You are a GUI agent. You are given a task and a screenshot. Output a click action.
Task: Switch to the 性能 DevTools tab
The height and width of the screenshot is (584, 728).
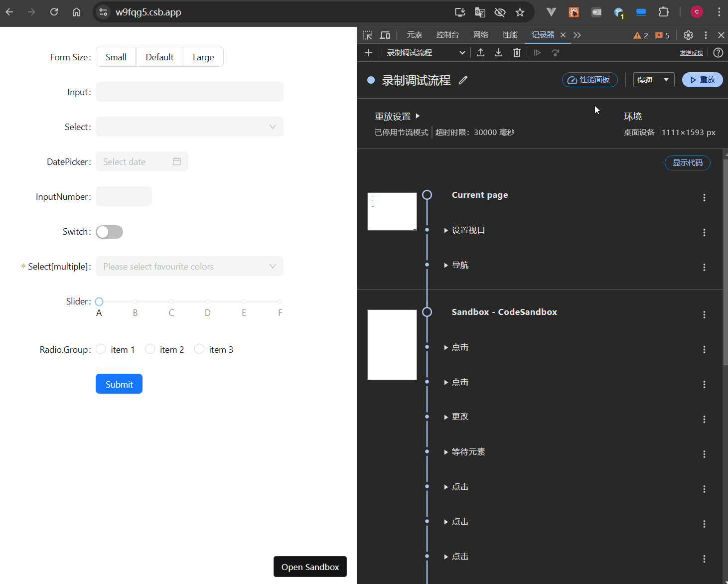pyautogui.click(x=510, y=35)
